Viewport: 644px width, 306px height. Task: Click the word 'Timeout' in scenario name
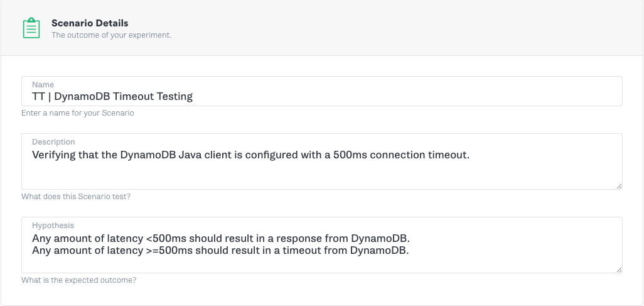(x=132, y=96)
